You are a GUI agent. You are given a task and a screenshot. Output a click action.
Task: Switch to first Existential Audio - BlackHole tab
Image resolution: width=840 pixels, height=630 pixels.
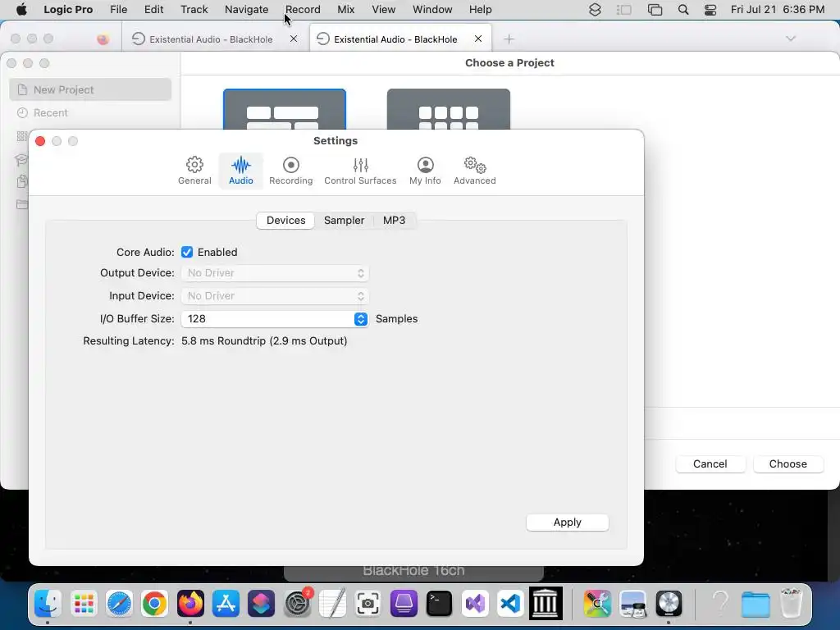pos(211,39)
